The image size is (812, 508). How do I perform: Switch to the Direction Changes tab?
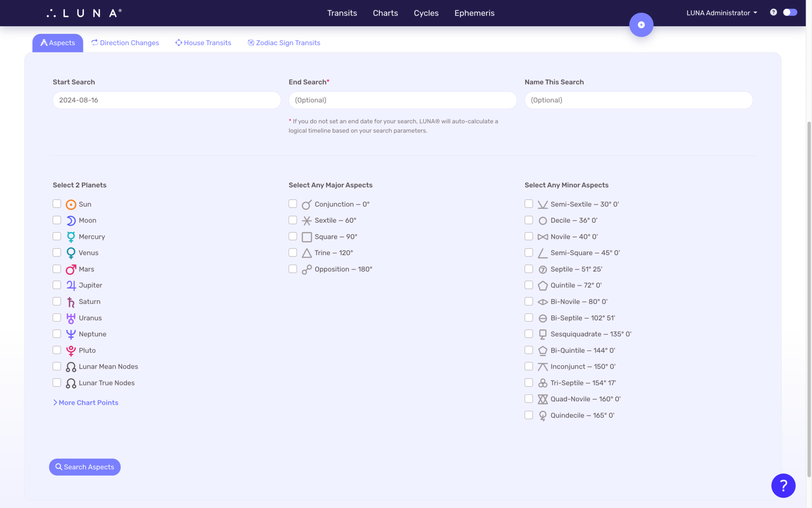point(125,42)
